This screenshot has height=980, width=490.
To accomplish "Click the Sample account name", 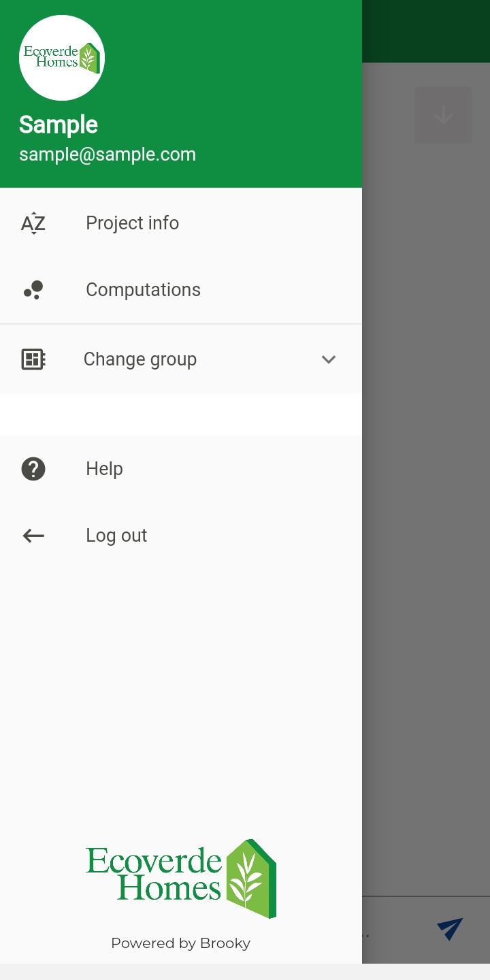I will [59, 125].
